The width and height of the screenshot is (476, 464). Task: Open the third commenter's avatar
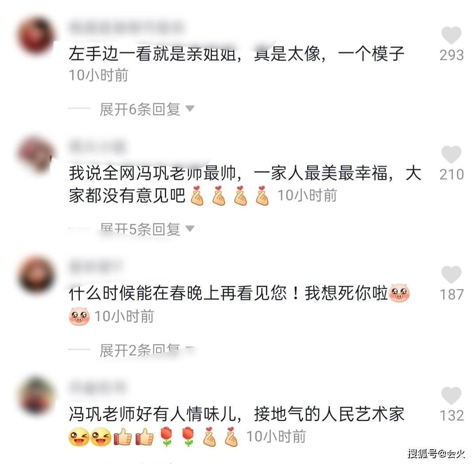(x=36, y=276)
